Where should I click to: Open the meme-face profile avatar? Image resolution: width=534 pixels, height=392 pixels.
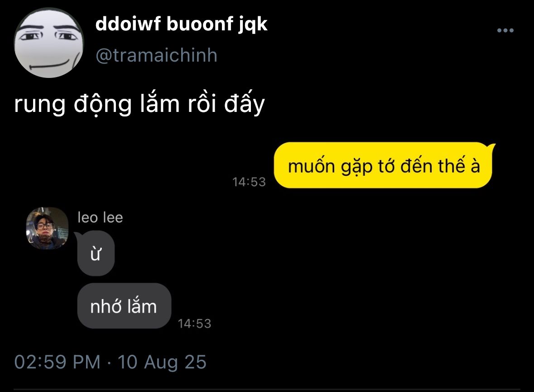(49, 43)
